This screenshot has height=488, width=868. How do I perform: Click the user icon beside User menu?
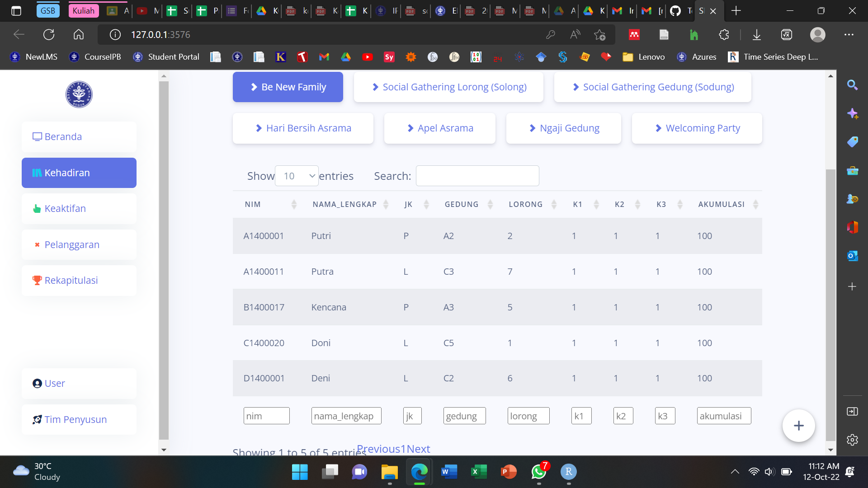[37, 383]
